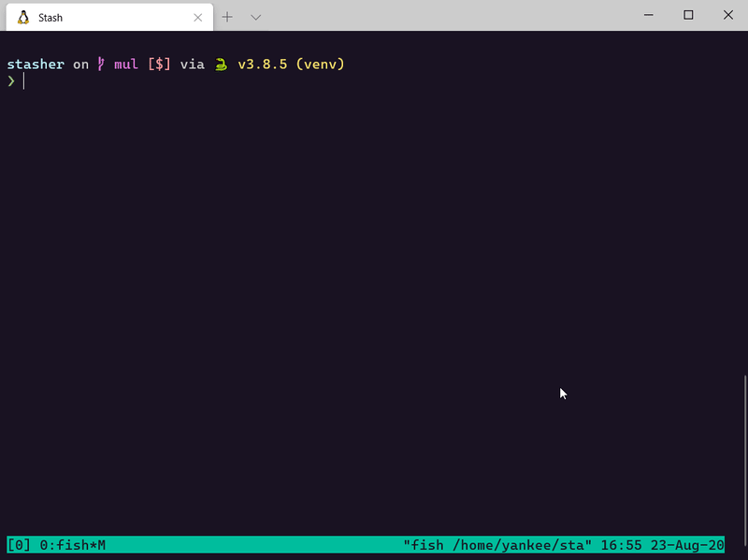Click the (venv) virtual environment label
Image resolution: width=748 pixels, height=560 pixels.
click(x=320, y=64)
